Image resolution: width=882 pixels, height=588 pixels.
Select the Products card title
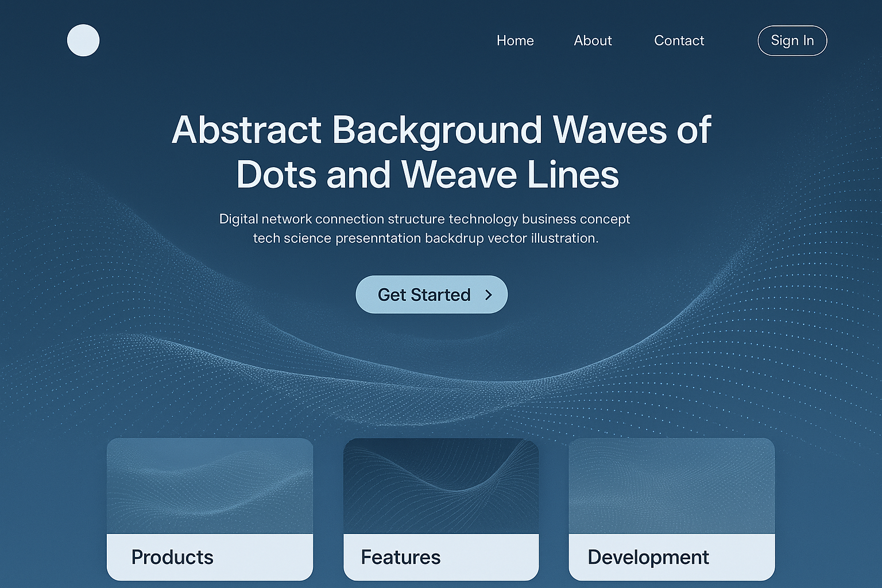click(172, 557)
